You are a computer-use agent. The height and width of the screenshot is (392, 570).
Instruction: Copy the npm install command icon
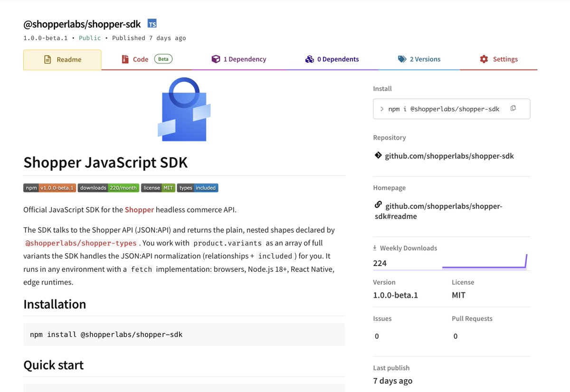coord(513,108)
